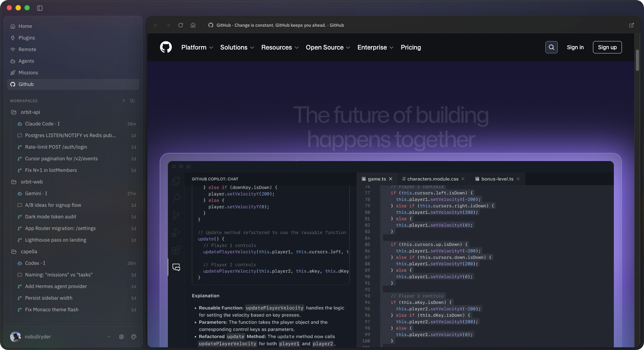Close the characters.module.css tab
The width and height of the screenshot is (644, 350).
[463, 179]
